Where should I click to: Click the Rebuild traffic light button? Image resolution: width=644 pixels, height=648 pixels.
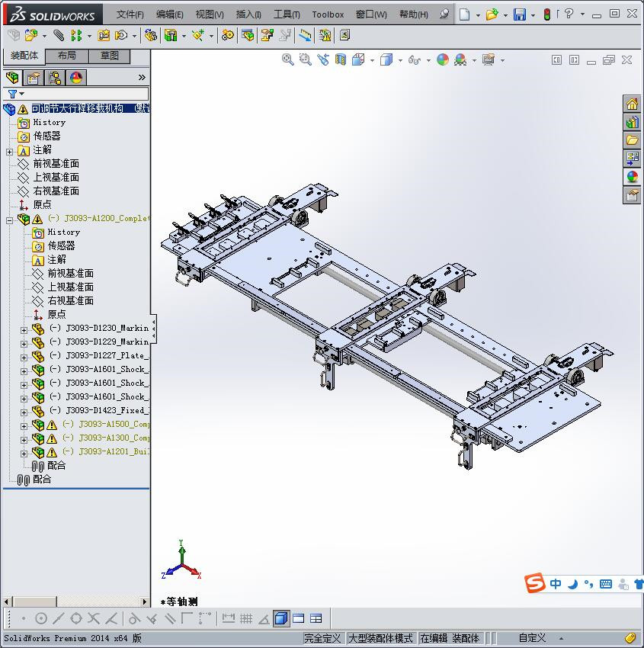pos(547,14)
